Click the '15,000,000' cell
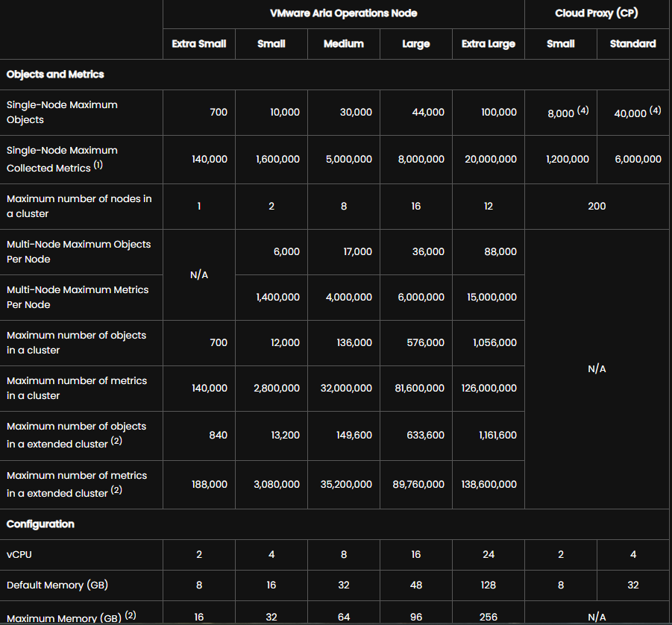The image size is (672, 625). [492, 297]
